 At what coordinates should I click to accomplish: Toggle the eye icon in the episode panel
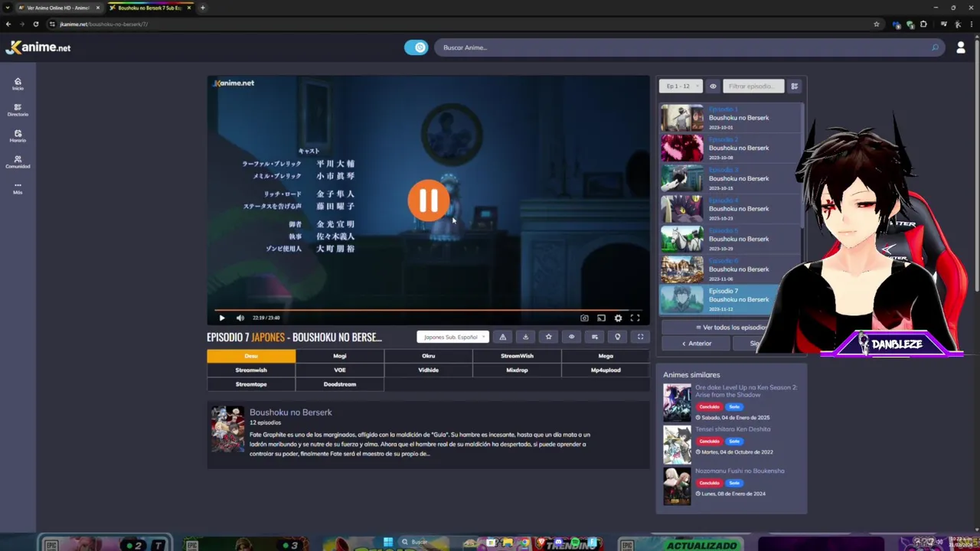click(713, 86)
